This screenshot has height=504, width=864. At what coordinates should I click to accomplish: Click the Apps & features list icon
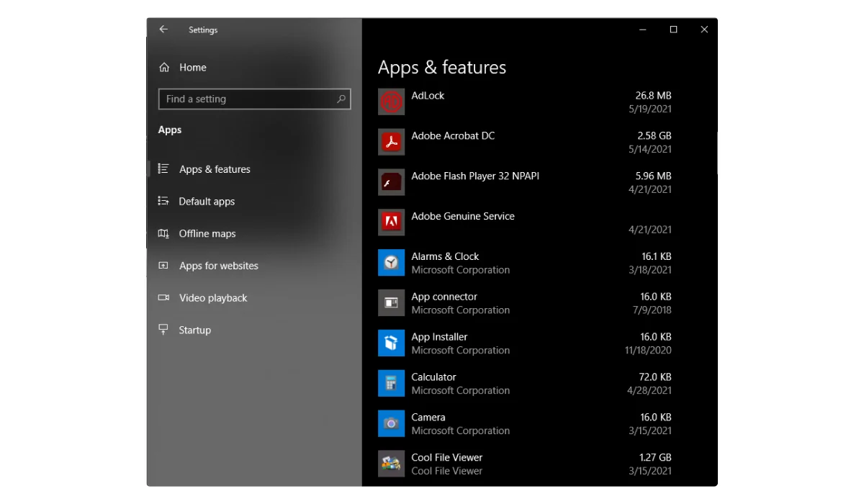(163, 169)
